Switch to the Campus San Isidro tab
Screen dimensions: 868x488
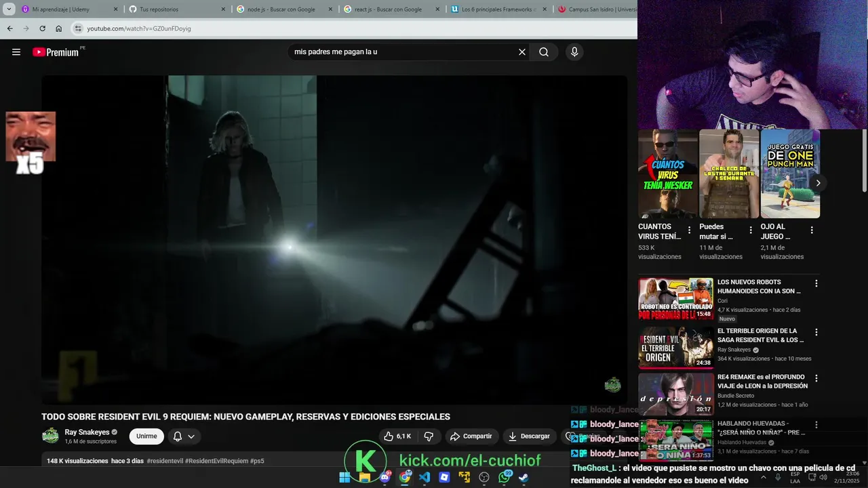point(597,9)
